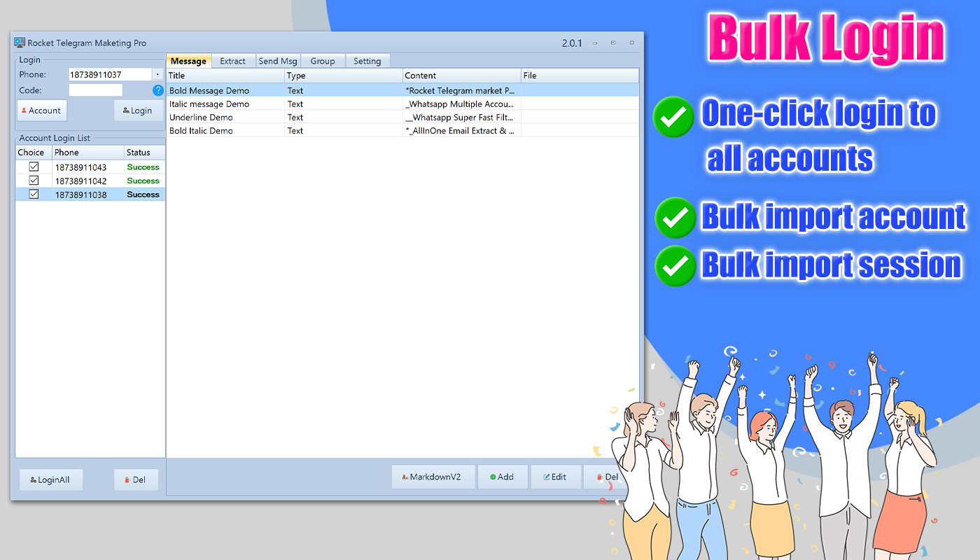Click the trash Del icon near Edit

pyautogui.click(x=600, y=477)
